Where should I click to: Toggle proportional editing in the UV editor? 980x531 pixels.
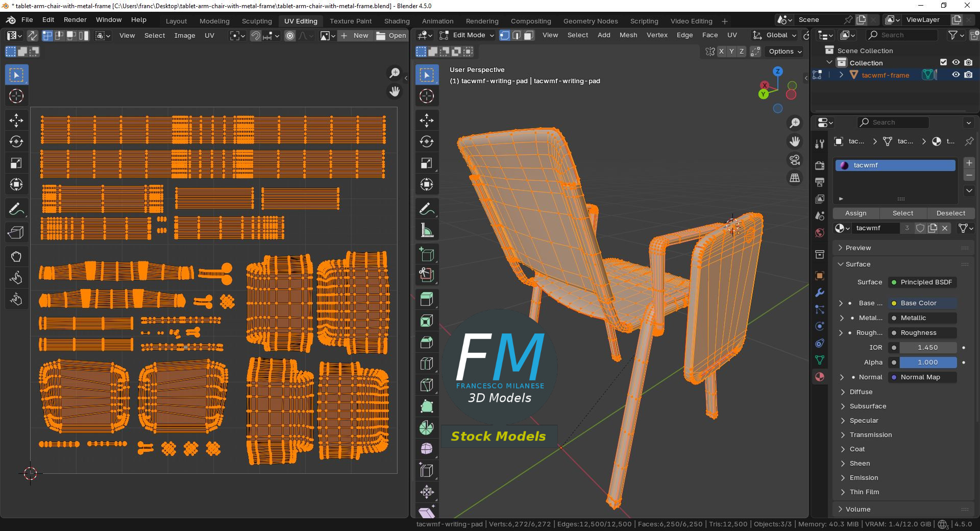click(x=290, y=36)
